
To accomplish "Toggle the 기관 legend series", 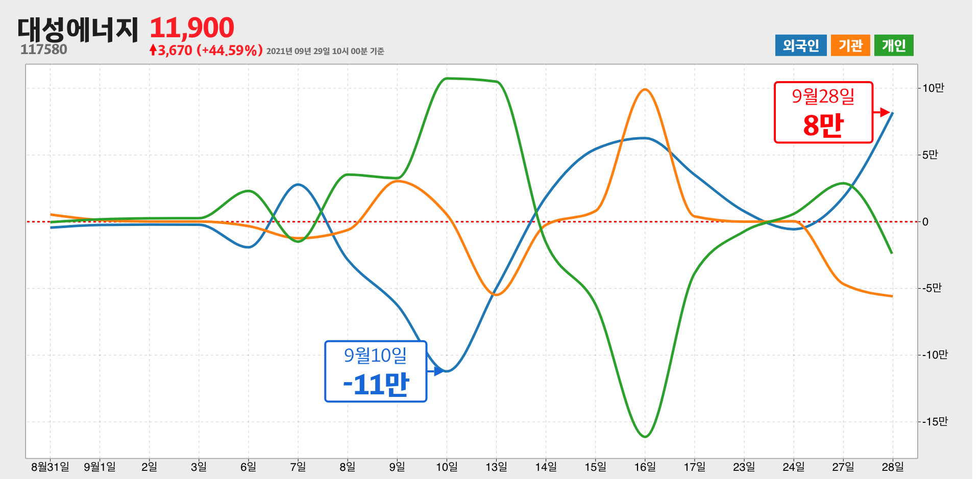I will tap(850, 45).
